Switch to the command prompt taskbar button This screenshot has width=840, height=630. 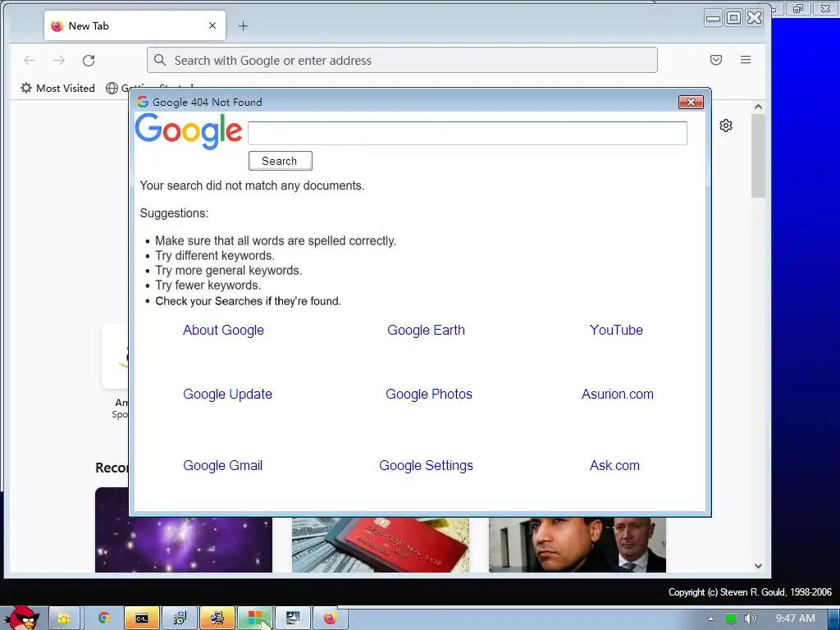pyautogui.click(x=141, y=619)
